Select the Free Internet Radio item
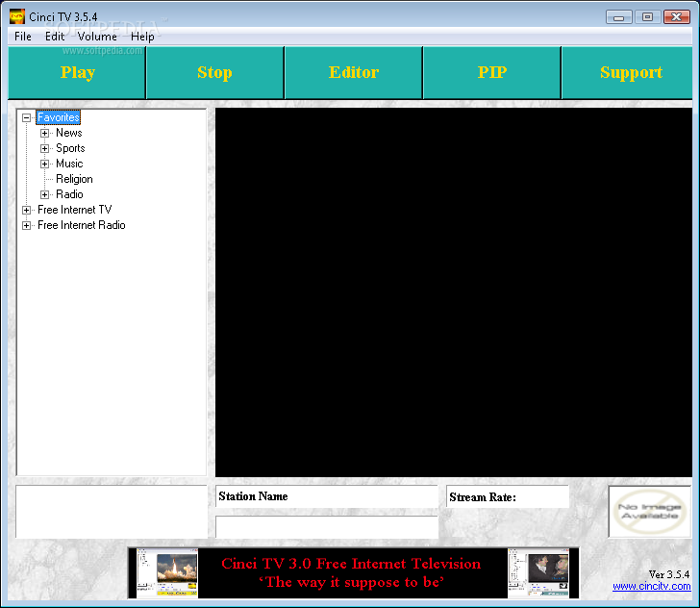 click(x=81, y=225)
